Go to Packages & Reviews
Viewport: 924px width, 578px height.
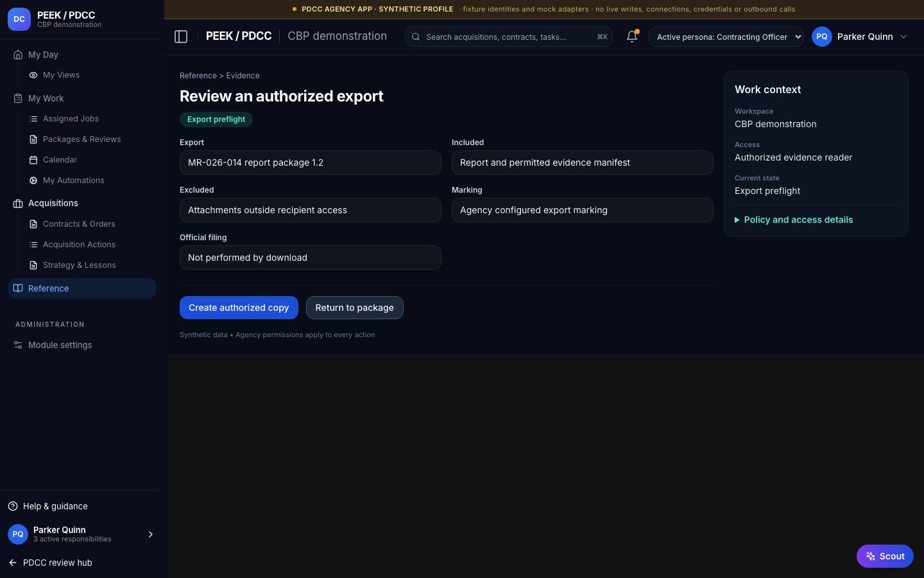click(81, 139)
